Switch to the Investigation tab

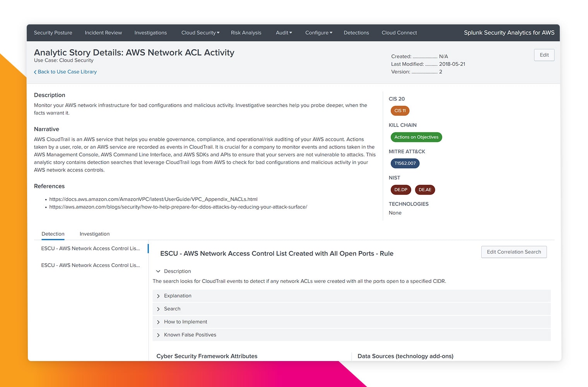(x=94, y=234)
